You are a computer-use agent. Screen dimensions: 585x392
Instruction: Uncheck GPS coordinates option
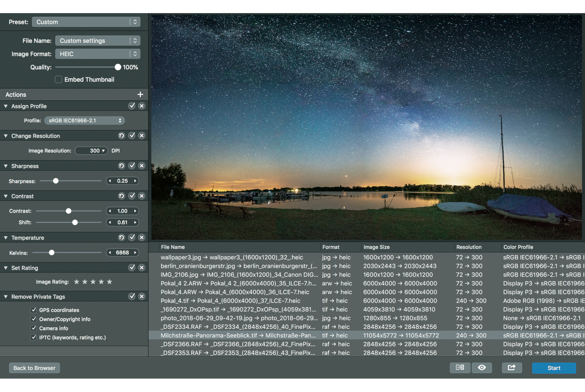click(34, 310)
